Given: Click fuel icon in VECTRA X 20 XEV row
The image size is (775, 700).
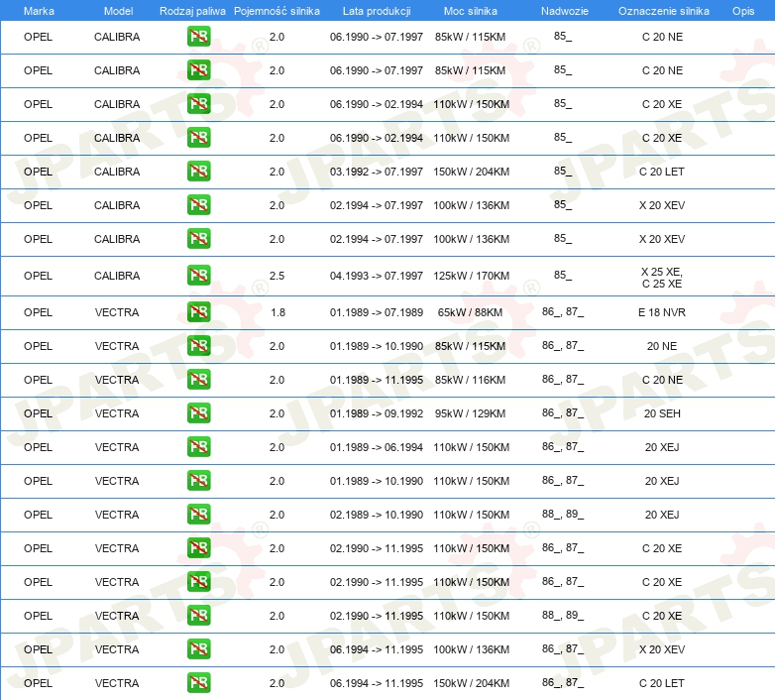Looking at the screenshot, I should coord(198,648).
